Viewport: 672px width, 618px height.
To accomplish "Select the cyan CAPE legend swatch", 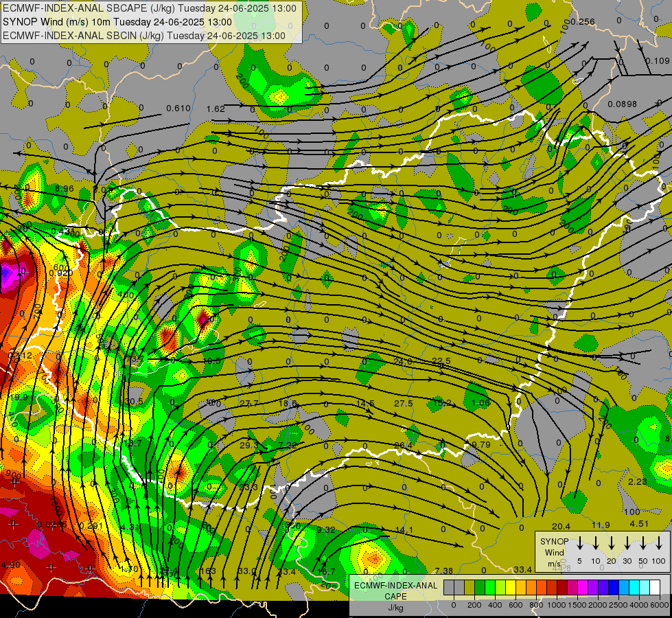I will [x=634, y=588].
